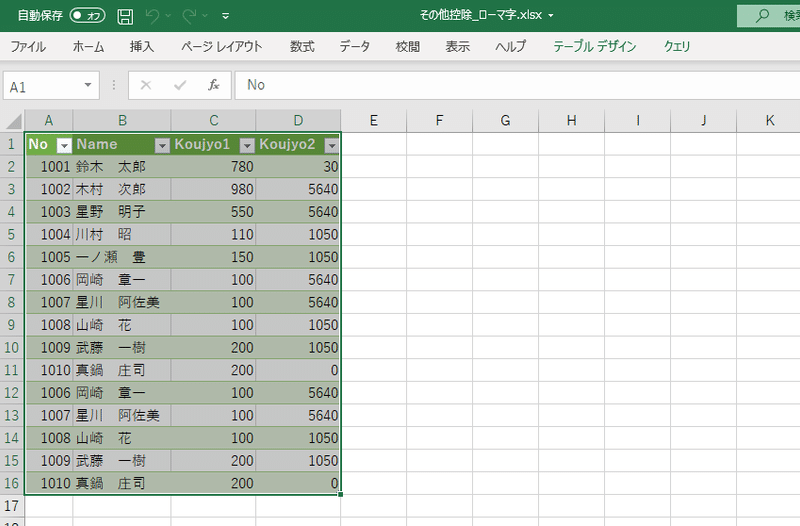Click the cell containing 780
The width and height of the screenshot is (800, 526).
point(213,167)
